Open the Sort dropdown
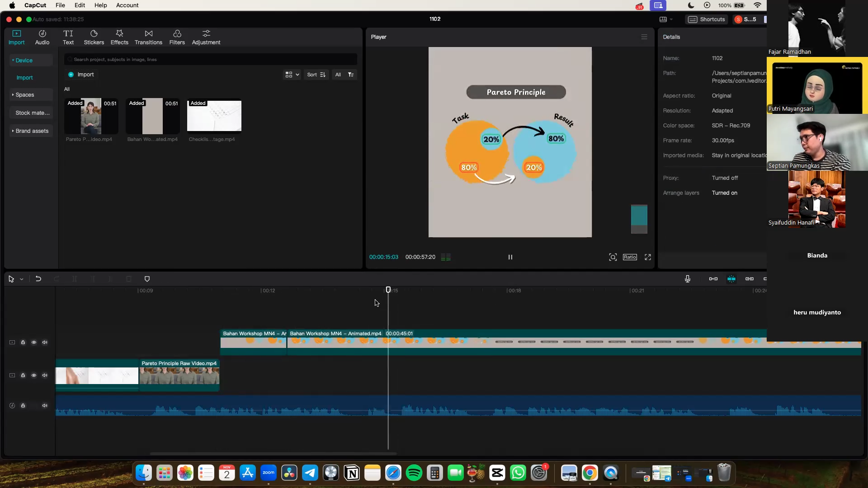Image resolution: width=868 pixels, height=488 pixels. point(316,75)
